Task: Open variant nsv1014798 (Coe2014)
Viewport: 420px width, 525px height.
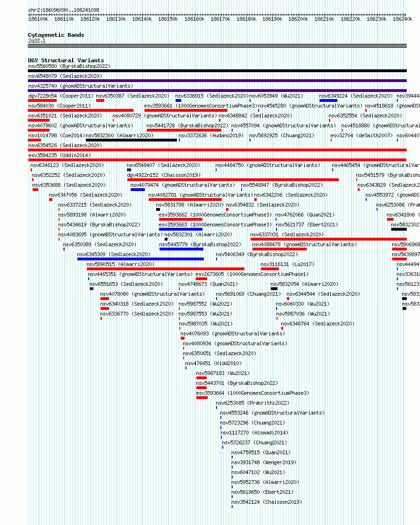Action: click(x=57, y=135)
